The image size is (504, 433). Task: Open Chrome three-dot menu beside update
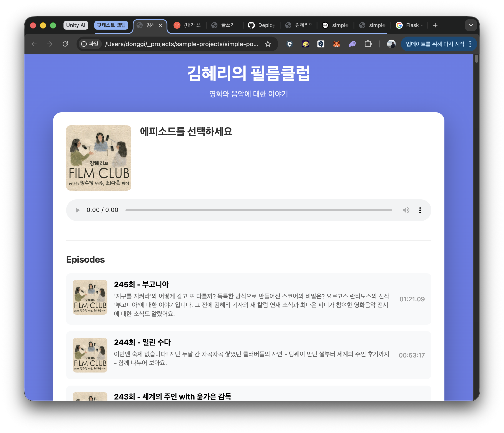point(470,44)
